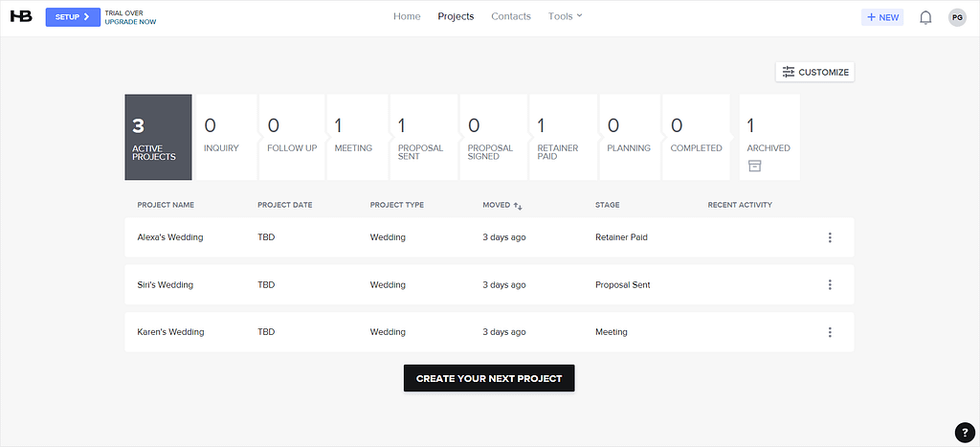This screenshot has height=447, width=980.
Task: Click Wedding type in Siri's Wedding row
Action: point(388,285)
